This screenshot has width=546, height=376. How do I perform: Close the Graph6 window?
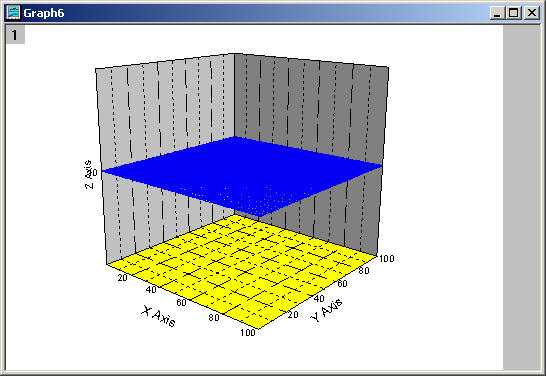[x=532, y=13]
